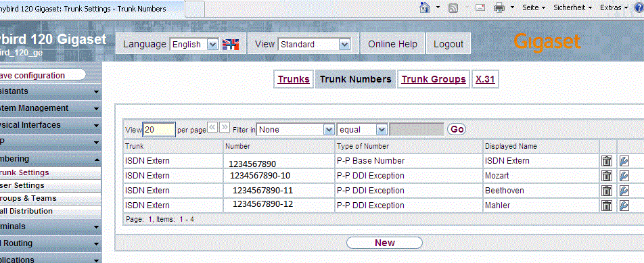Open the Extras browser menu
The height and width of the screenshot is (263, 644).
[x=614, y=7]
